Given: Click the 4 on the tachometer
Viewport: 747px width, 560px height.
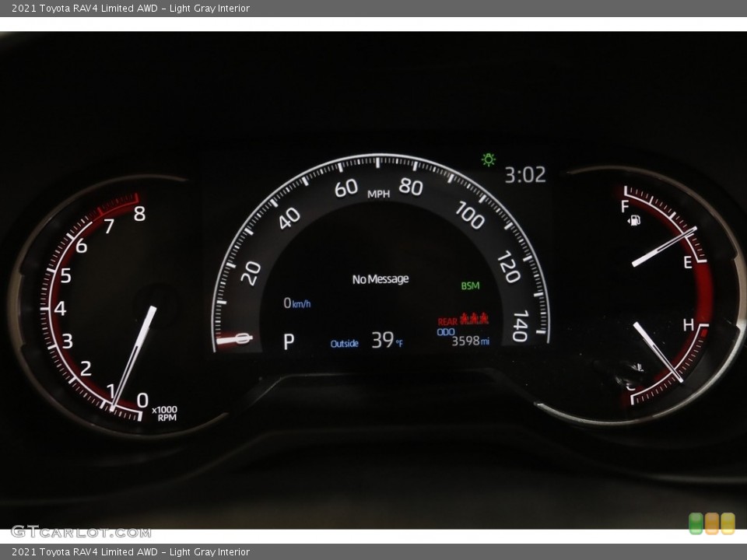Looking at the screenshot, I should tap(60, 308).
